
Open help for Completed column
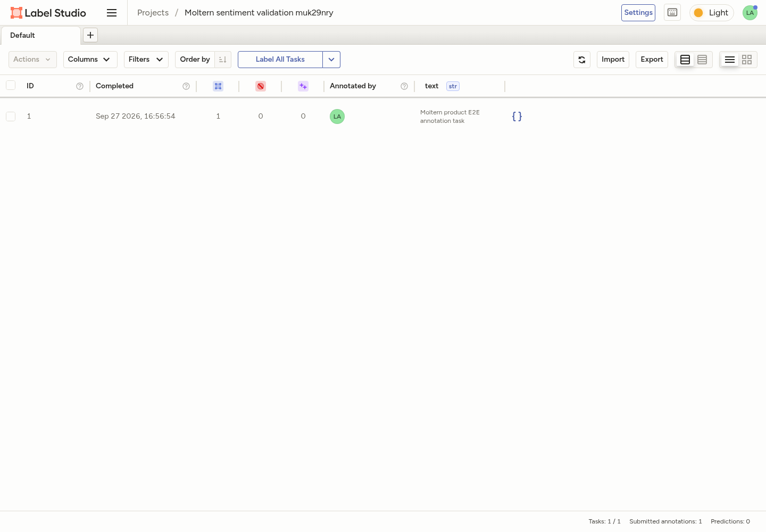click(x=186, y=86)
